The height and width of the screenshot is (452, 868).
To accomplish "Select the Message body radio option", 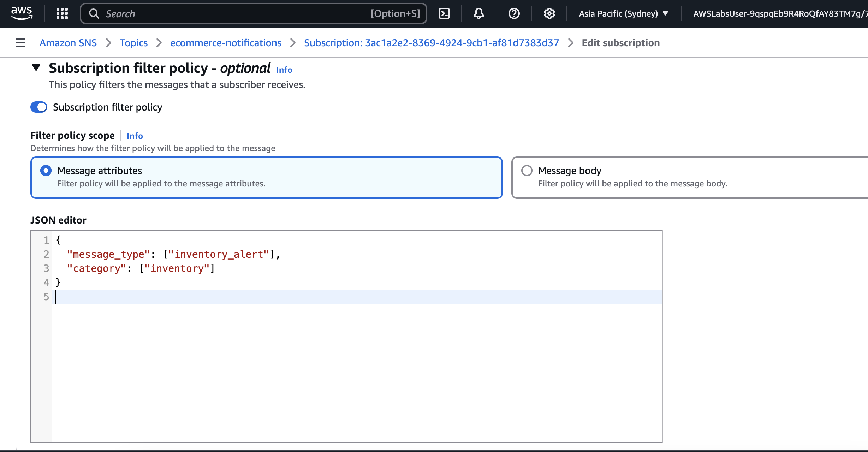I will [x=527, y=171].
